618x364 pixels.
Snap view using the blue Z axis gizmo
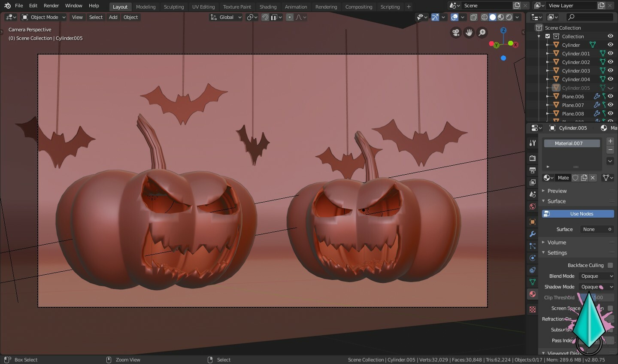(x=503, y=30)
